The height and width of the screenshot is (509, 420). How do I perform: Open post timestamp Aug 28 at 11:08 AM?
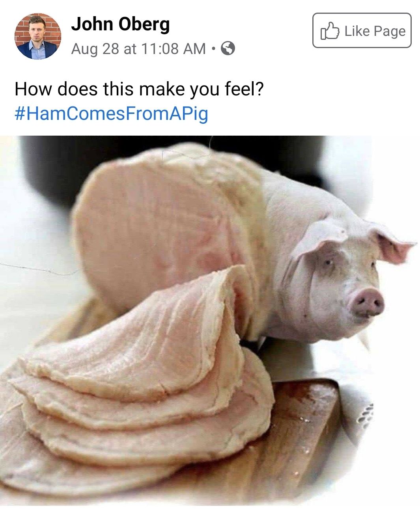[138, 49]
